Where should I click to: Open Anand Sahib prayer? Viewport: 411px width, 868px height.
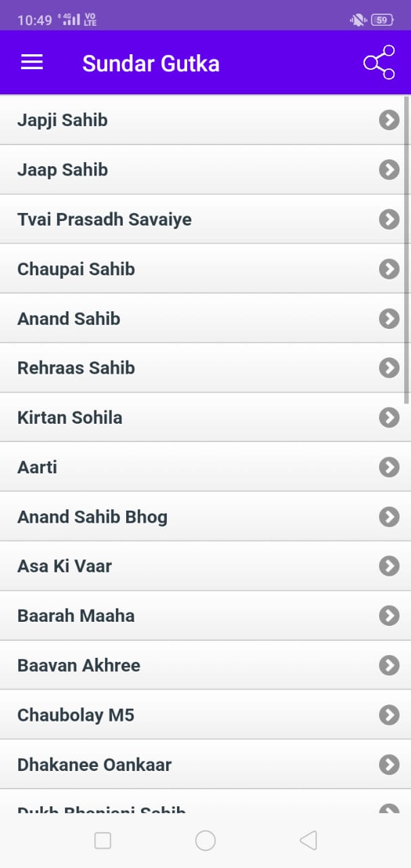coord(68,318)
